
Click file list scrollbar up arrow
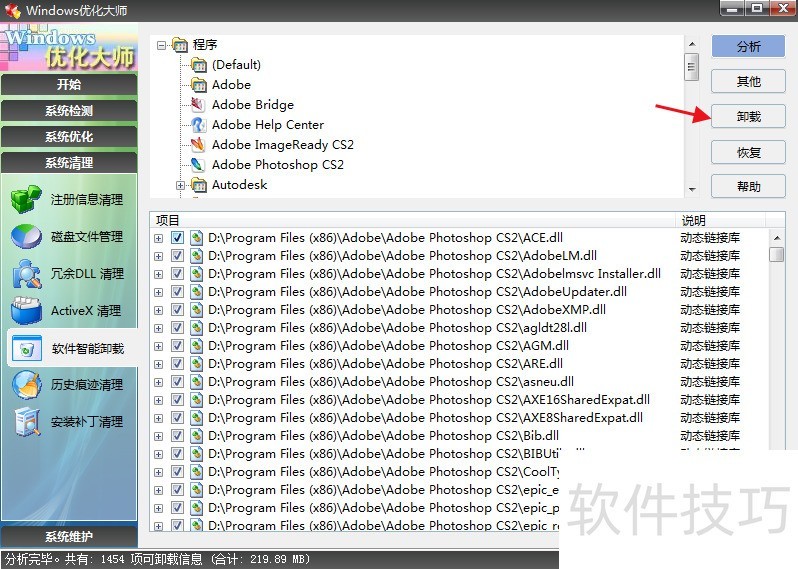pos(777,238)
